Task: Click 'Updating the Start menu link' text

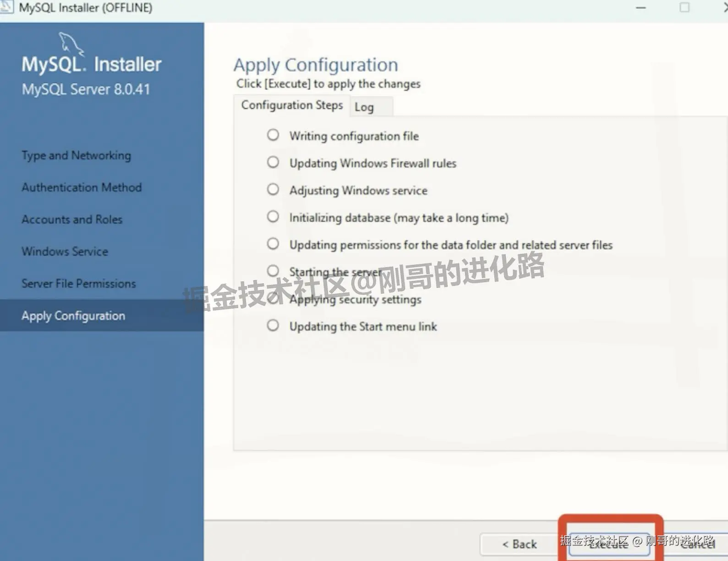Action: coord(363,326)
